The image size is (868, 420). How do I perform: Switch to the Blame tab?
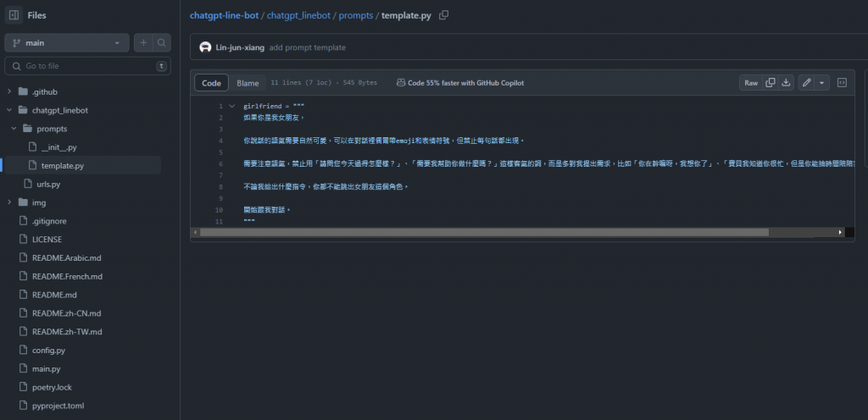(248, 83)
